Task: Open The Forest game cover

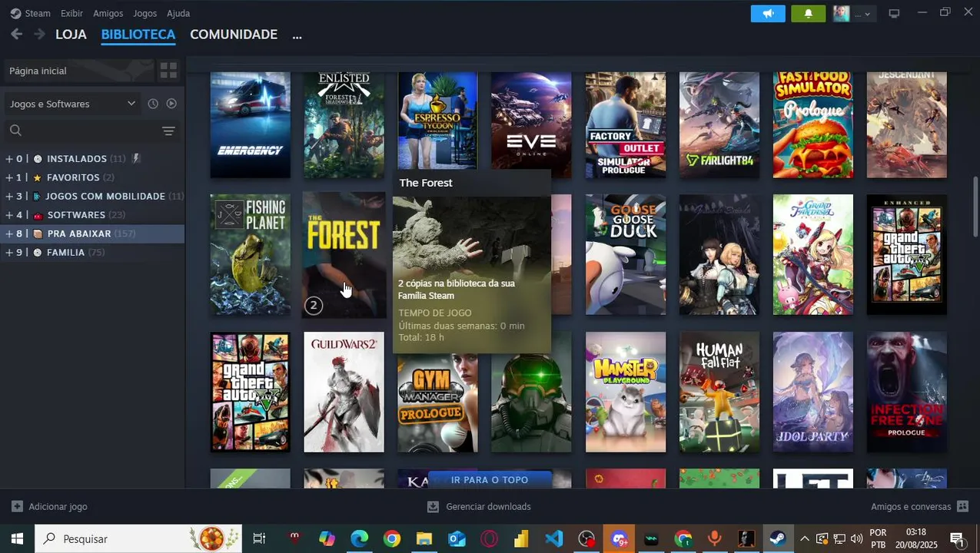Action: (x=344, y=254)
